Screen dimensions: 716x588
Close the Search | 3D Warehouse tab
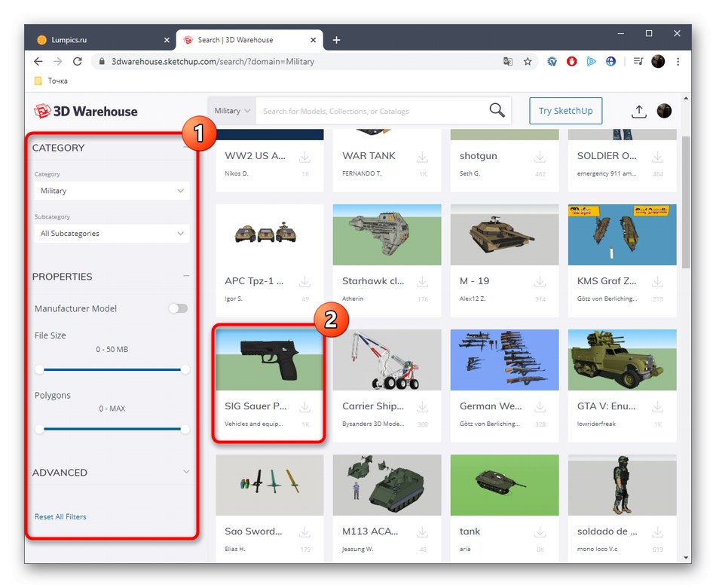[314, 40]
